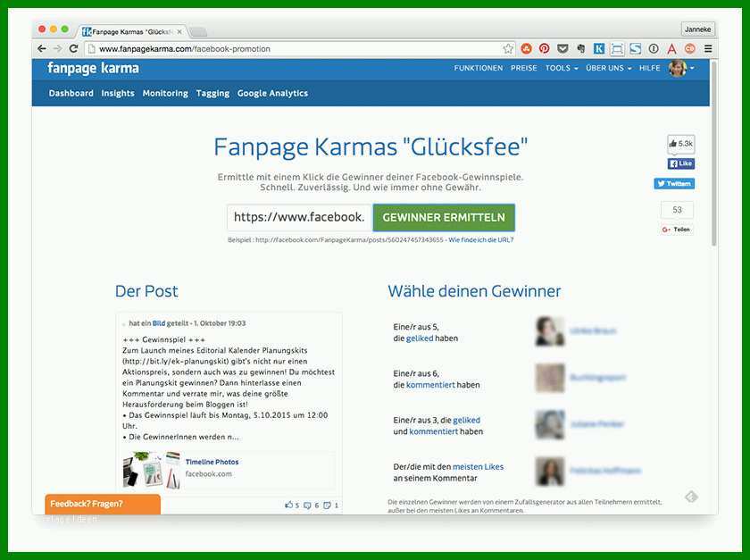750x560 pixels.
Task: Click into the Facebook post URL field
Action: pos(300,217)
